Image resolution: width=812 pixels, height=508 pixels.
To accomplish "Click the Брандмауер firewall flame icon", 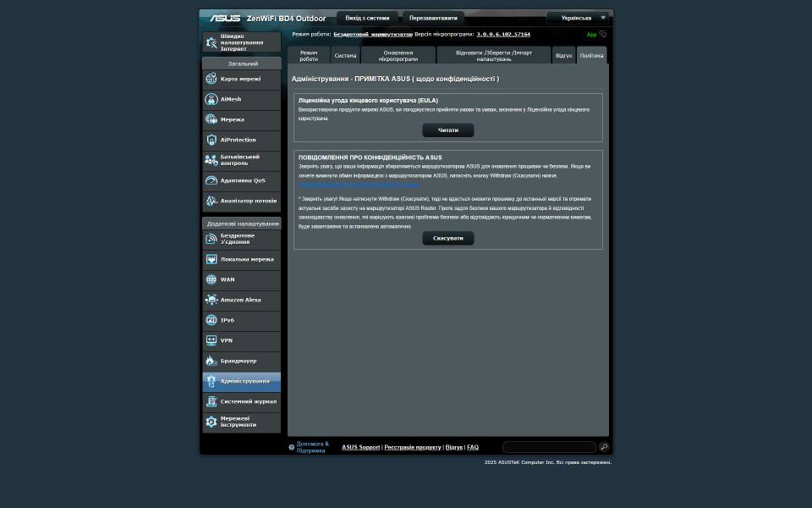I will [x=211, y=361].
